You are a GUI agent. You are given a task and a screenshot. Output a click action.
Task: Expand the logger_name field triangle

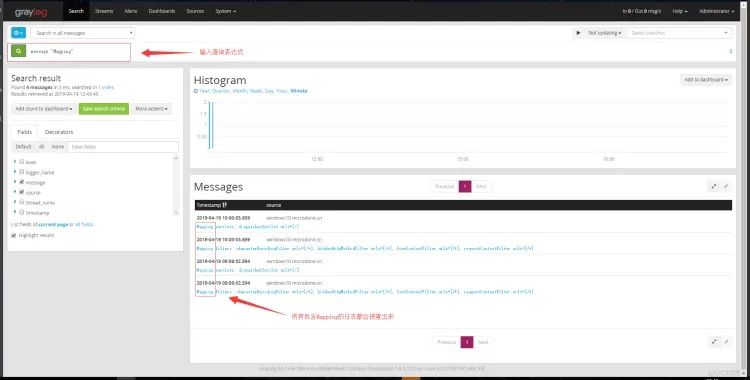pos(15,172)
